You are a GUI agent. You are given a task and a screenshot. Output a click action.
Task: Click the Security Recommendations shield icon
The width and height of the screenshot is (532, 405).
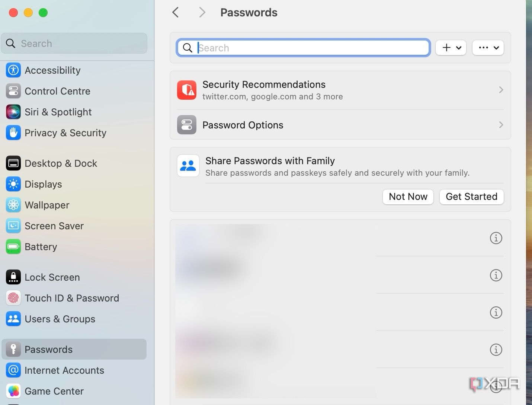186,90
